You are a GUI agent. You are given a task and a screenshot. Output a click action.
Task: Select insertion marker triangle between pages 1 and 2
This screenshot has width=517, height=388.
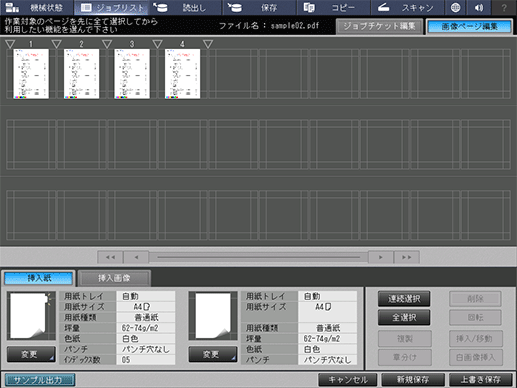tap(57, 44)
